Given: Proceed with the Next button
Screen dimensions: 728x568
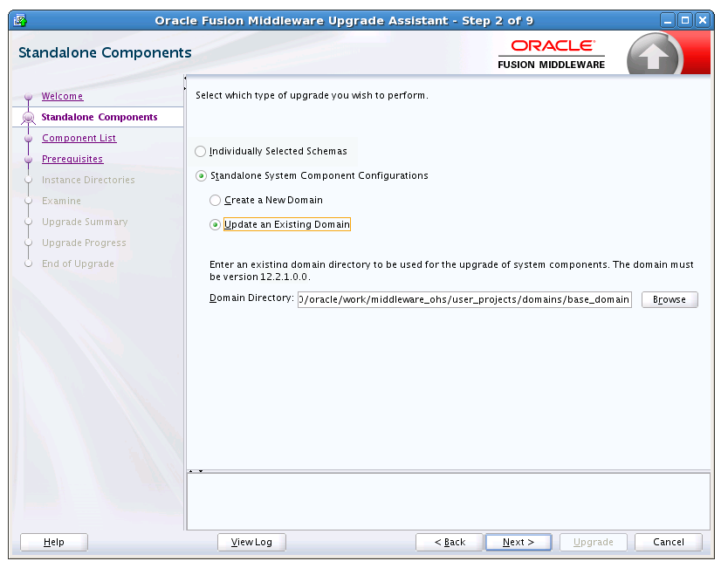Looking at the screenshot, I should [x=519, y=542].
